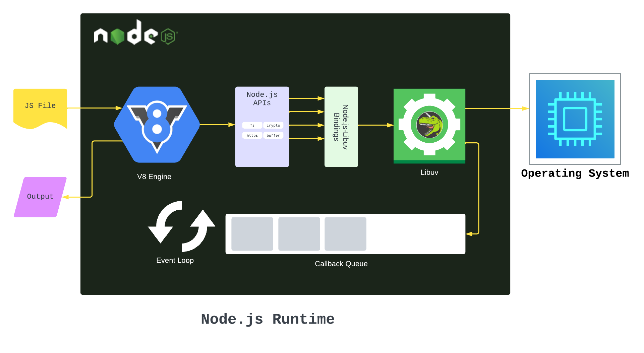Select the Operating System CPU chip icon
Screen dimensions: 644x353
[575, 119]
